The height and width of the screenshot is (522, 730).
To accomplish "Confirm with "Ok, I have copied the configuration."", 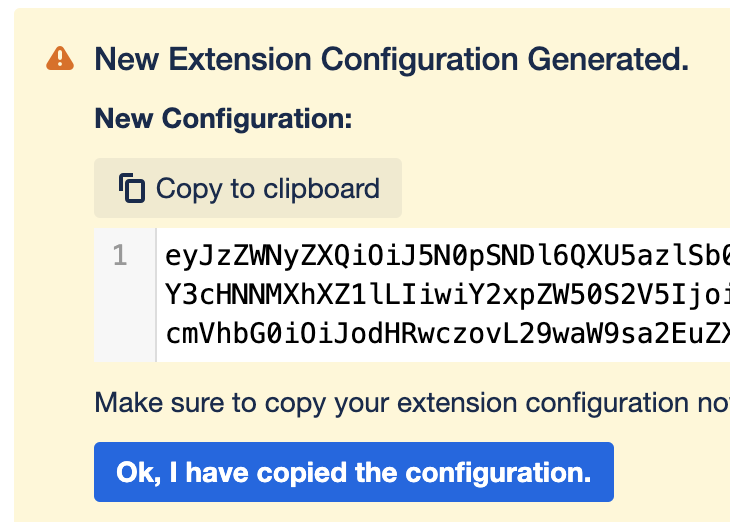I will 353,472.
